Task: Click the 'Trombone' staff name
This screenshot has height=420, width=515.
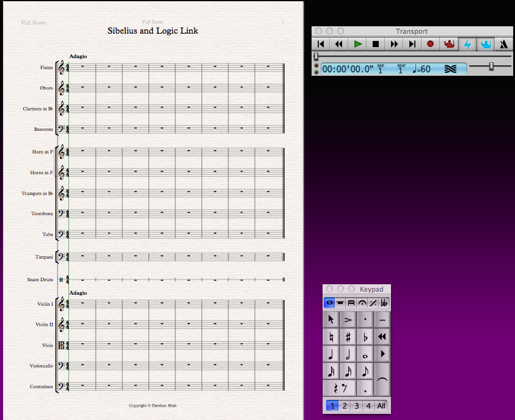Action: 42,213
